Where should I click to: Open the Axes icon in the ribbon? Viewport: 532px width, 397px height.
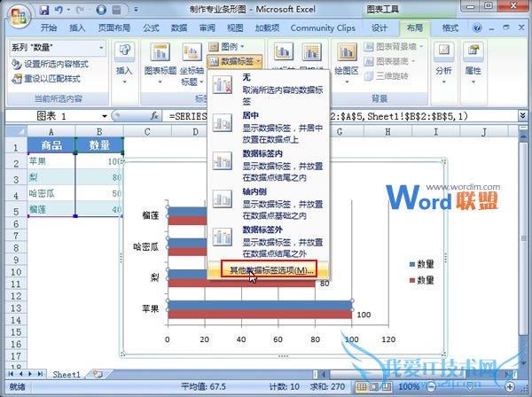(x=284, y=54)
